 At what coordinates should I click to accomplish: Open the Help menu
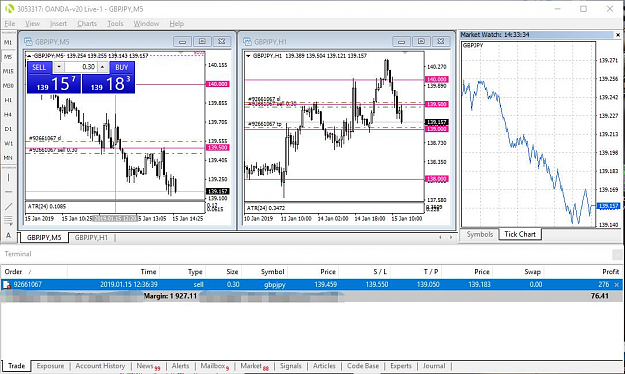click(x=177, y=24)
